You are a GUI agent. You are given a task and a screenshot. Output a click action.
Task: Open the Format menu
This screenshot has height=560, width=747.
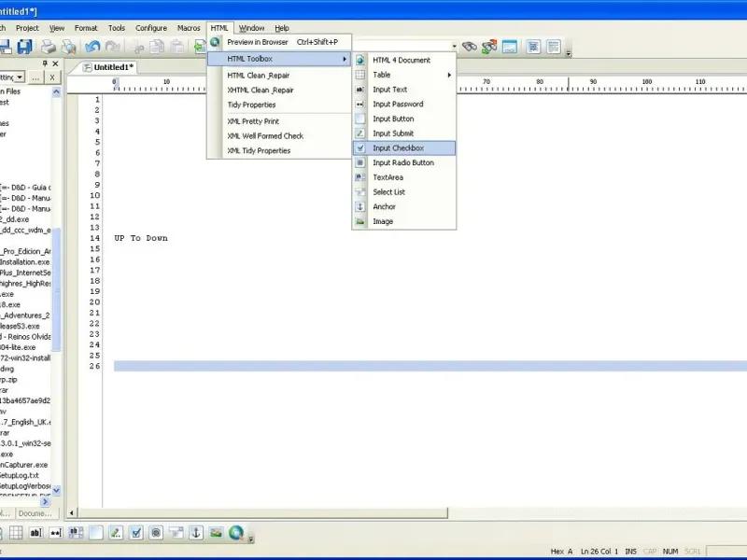pyautogui.click(x=86, y=28)
